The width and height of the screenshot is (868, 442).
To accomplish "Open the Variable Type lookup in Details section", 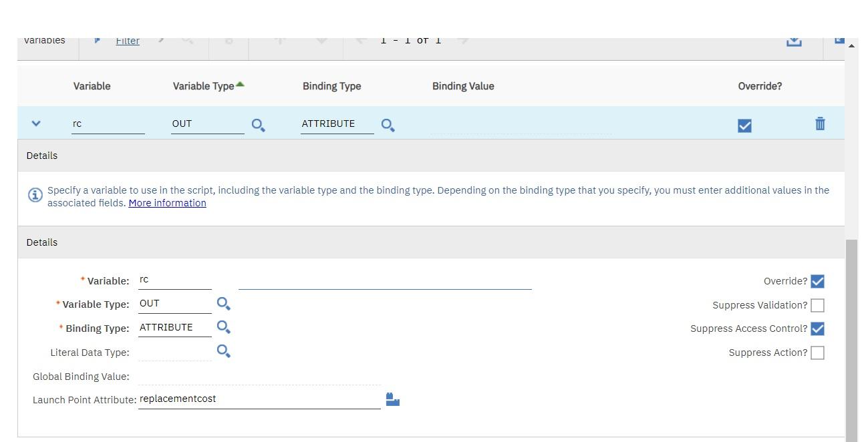I will click(x=224, y=304).
